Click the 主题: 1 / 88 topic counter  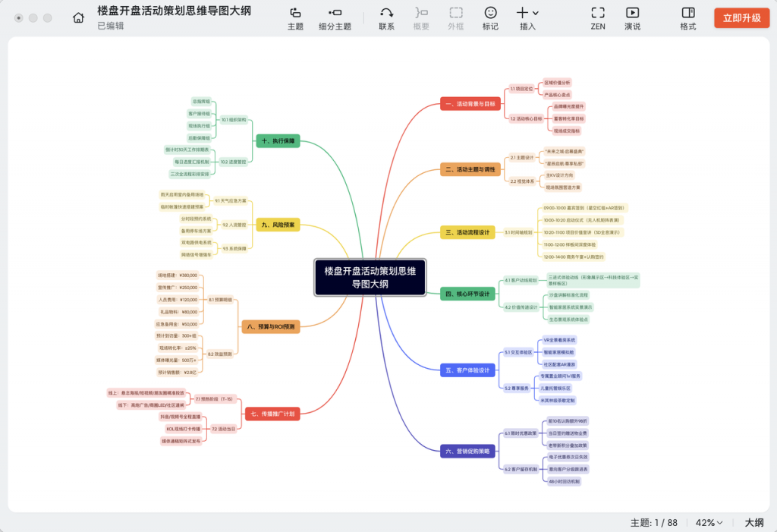[x=653, y=523]
